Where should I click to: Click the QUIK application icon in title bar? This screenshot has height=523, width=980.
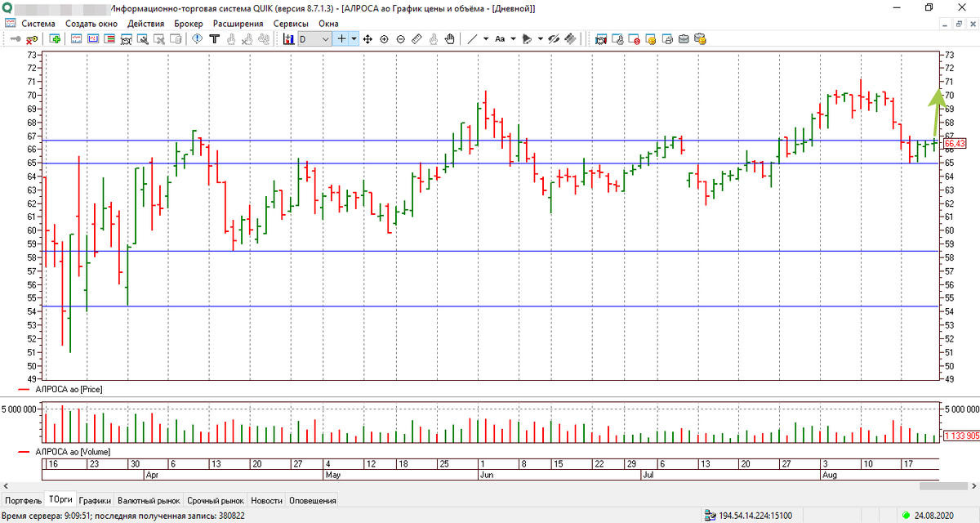click(x=8, y=7)
